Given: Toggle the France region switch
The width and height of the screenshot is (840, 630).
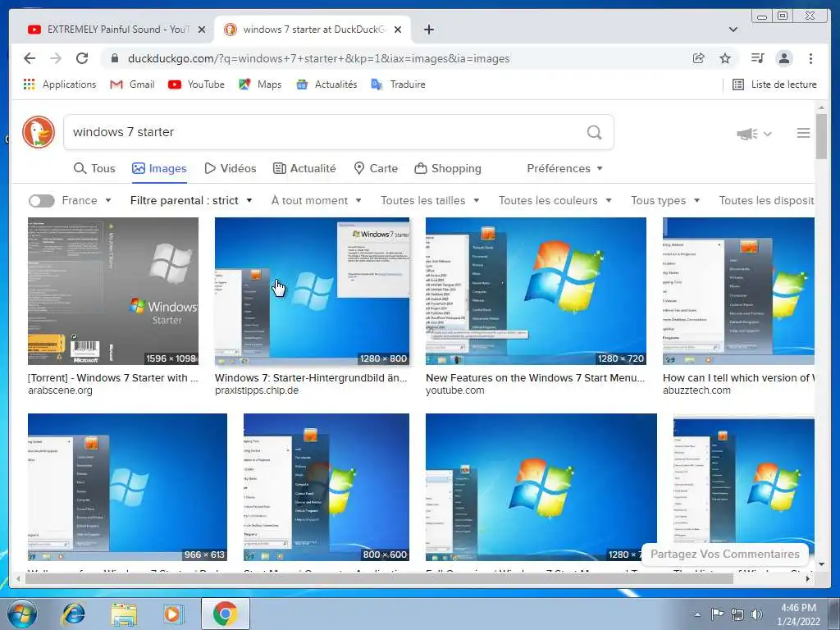Looking at the screenshot, I should tap(41, 200).
